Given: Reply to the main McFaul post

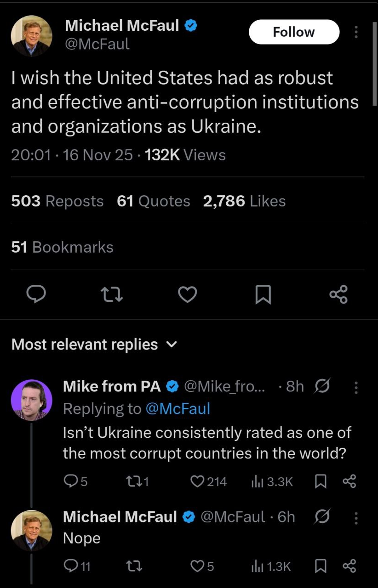Looking at the screenshot, I should pos(35,294).
